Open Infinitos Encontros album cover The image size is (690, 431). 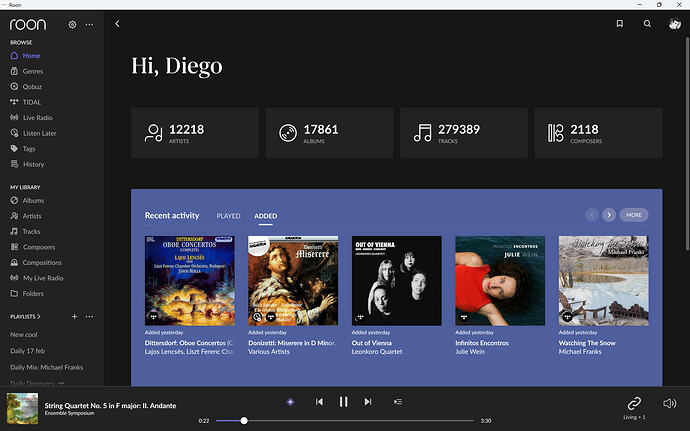(500, 281)
